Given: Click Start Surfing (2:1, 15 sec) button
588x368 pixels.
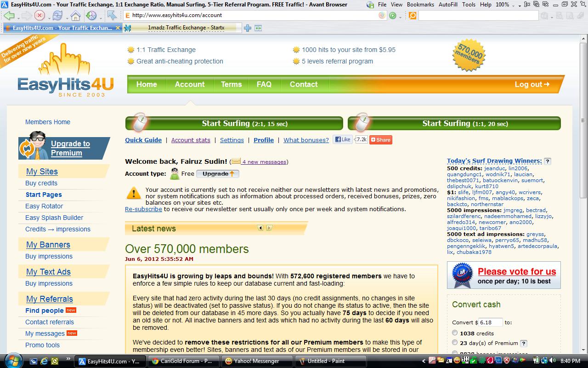Looking at the screenshot, I should pos(234,123).
